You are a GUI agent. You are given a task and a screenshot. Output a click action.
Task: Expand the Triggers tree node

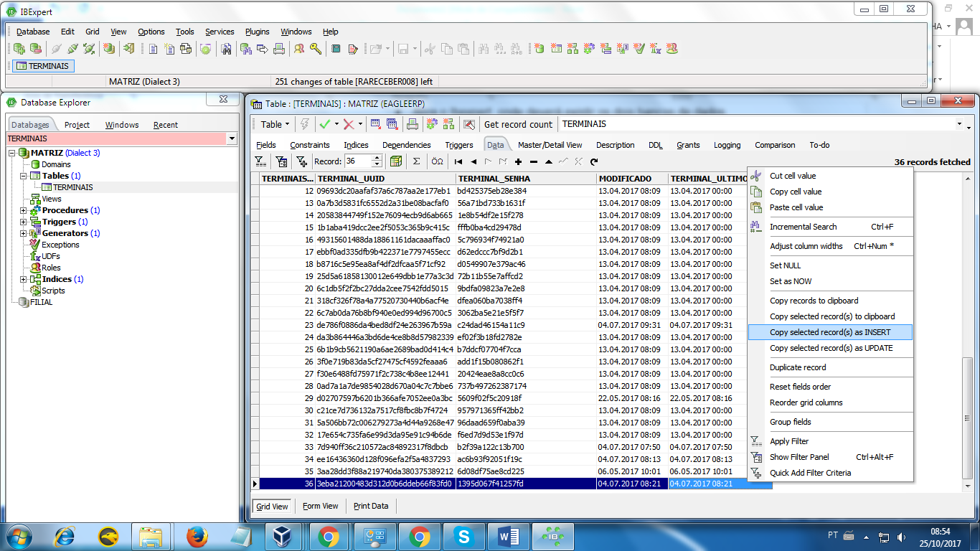pyautogui.click(x=24, y=222)
